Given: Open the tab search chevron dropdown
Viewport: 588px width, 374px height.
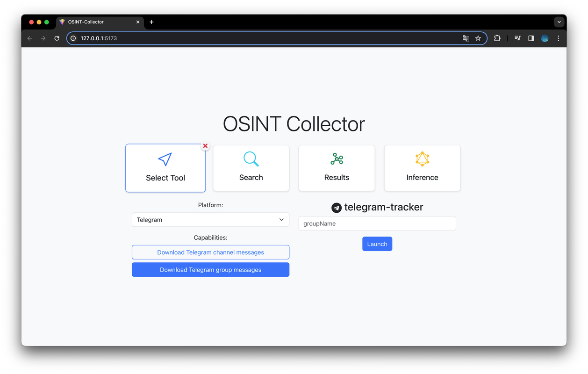Looking at the screenshot, I should tap(559, 22).
